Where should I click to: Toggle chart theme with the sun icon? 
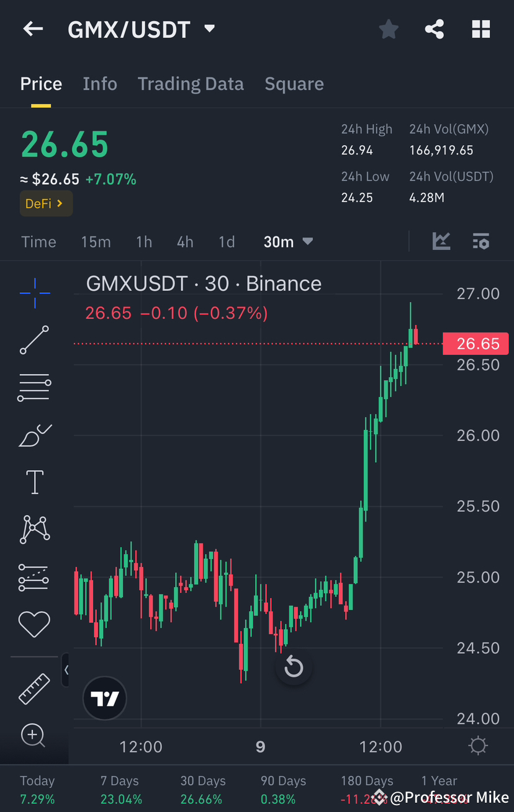point(477,746)
